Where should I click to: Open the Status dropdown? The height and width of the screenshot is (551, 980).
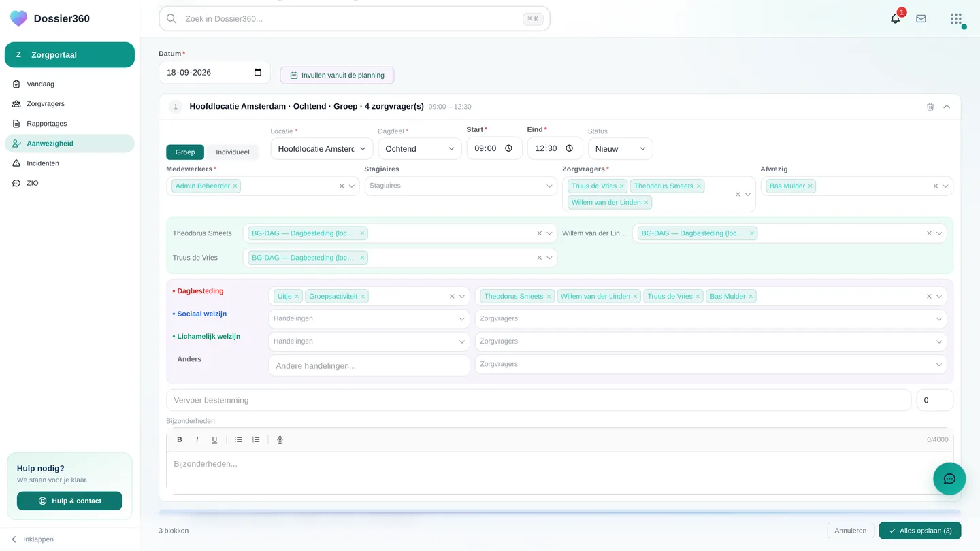[x=620, y=148]
